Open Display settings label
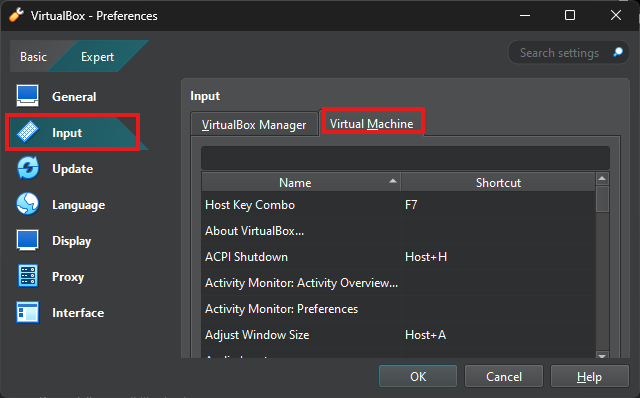Screen dimensions: 640x398 [x=71, y=240]
